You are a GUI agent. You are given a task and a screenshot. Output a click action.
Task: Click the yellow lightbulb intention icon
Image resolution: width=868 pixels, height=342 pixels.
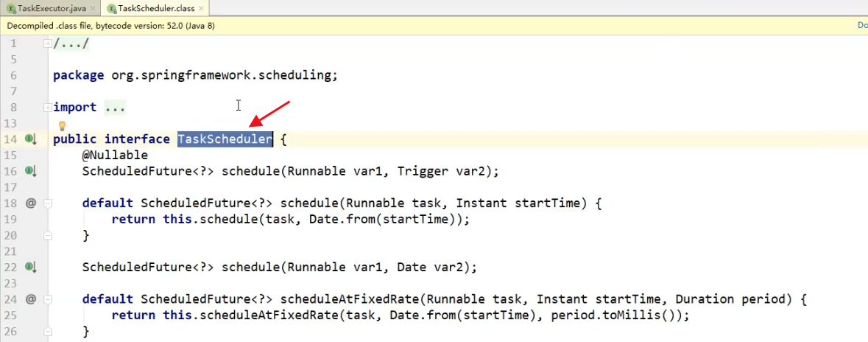tap(63, 126)
